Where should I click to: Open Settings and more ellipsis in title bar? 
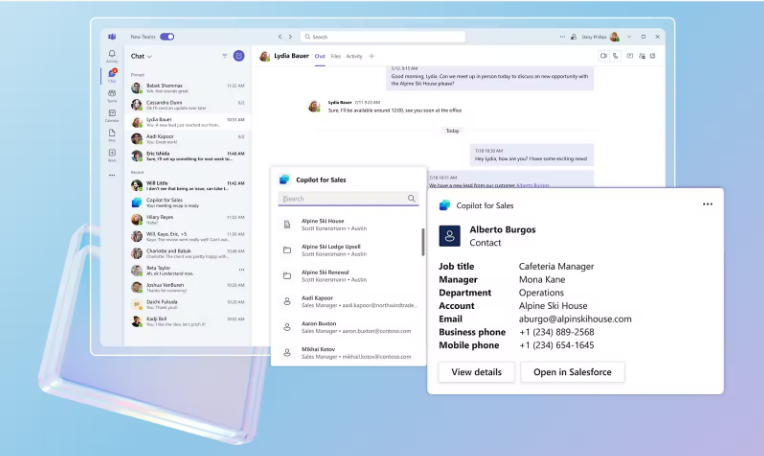pyautogui.click(x=562, y=37)
